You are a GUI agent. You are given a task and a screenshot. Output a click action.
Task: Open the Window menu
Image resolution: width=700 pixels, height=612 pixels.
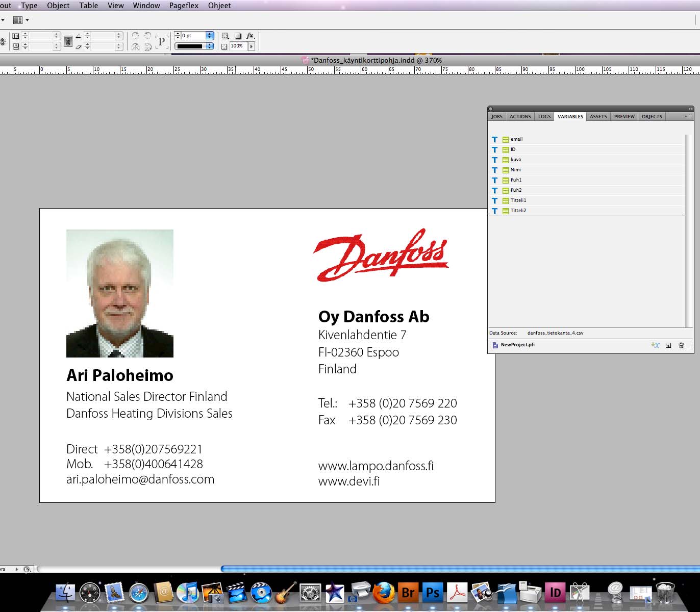146,5
